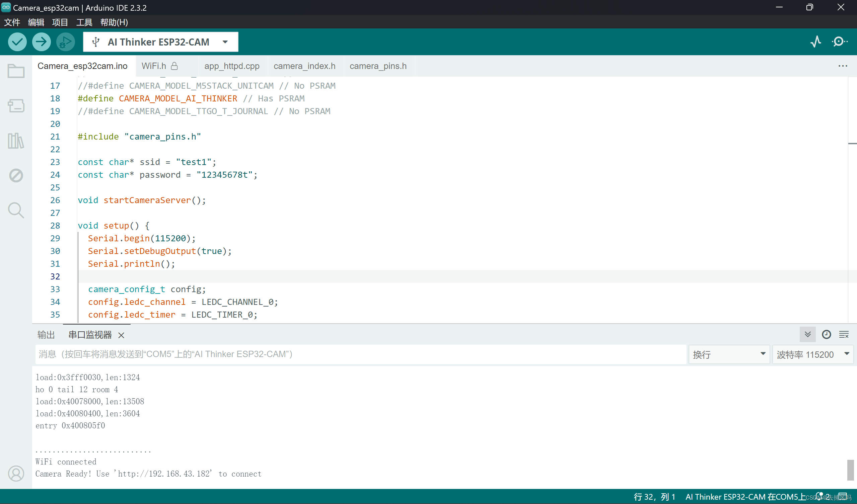The height and width of the screenshot is (504, 857).
Task: Switch to the app_httpd.cpp tab
Action: 232,66
